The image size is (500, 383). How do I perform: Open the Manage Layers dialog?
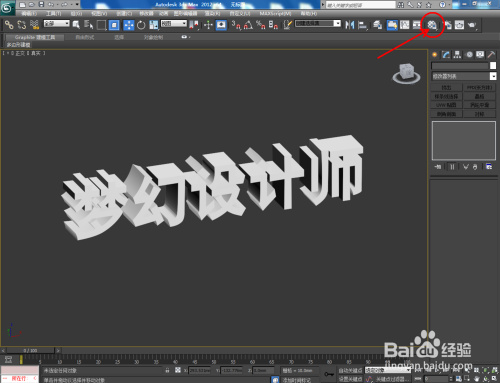coord(378,25)
